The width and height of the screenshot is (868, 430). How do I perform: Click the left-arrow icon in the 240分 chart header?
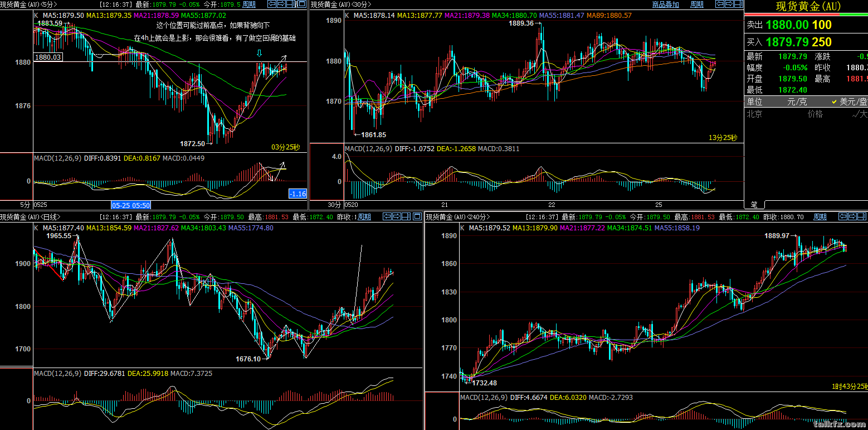coord(843,216)
